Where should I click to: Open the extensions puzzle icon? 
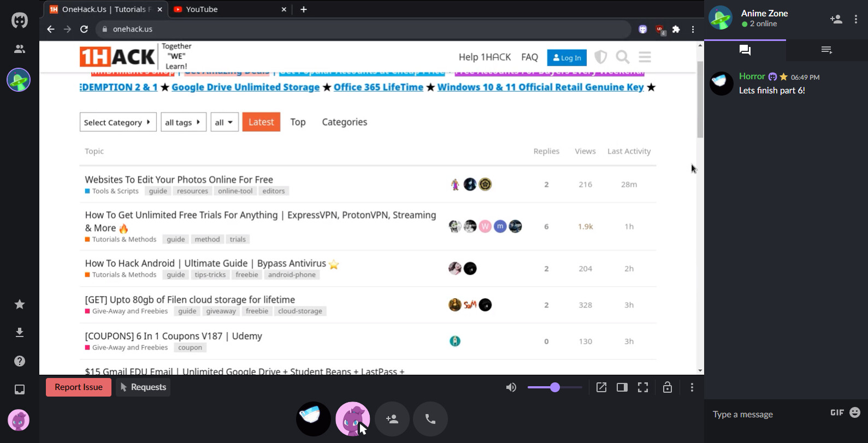pyautogui.click(x=676, y=29)
